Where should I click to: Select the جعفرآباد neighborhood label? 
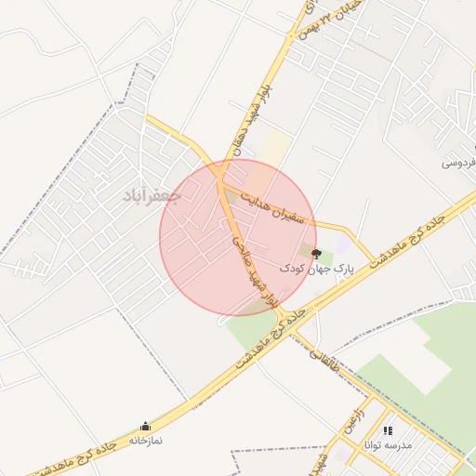point(152,196)
